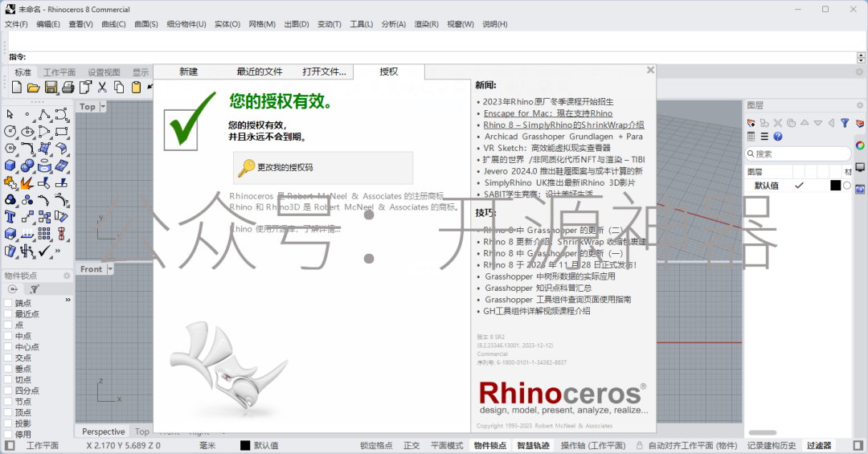Open the 文件(F) menu

(16, 24)
